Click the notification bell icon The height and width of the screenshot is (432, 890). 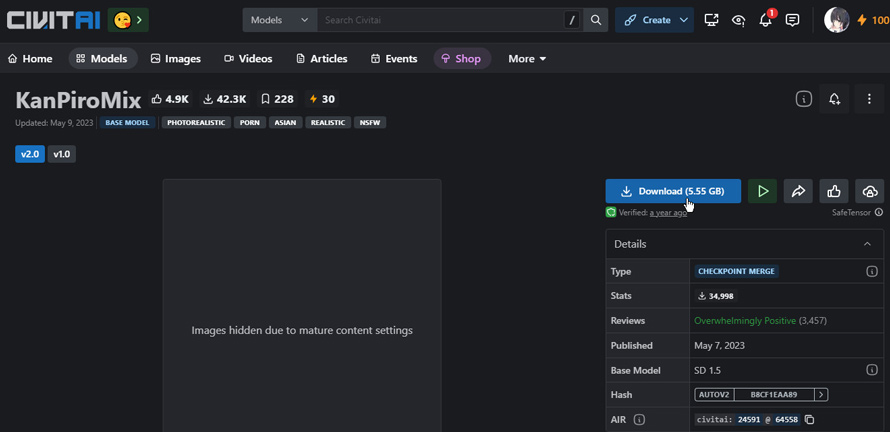tap(765, 20)
